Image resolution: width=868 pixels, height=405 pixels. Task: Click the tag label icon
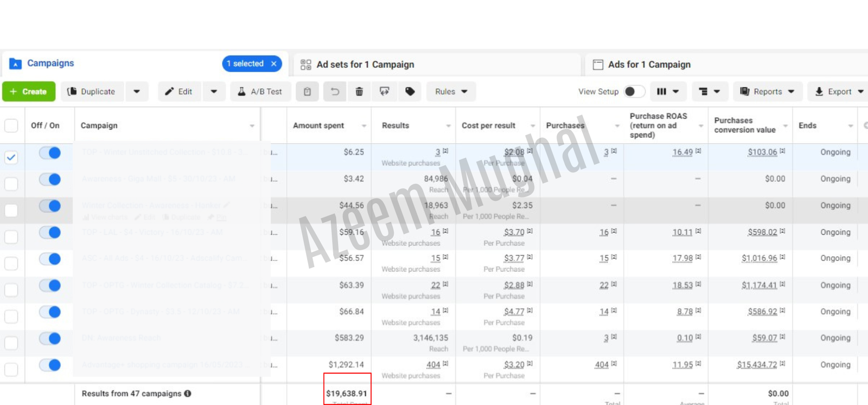pyautogui.click(x=410, y=92)
